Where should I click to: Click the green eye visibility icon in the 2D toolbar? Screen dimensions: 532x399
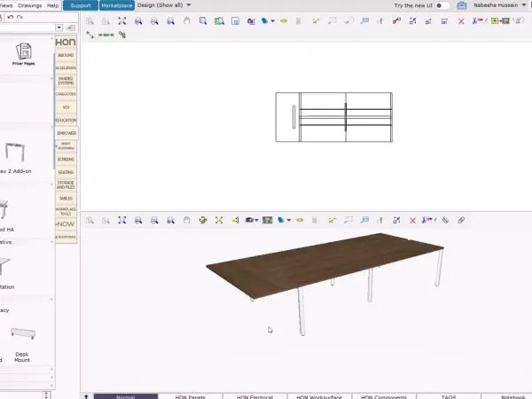click(284, 21)
